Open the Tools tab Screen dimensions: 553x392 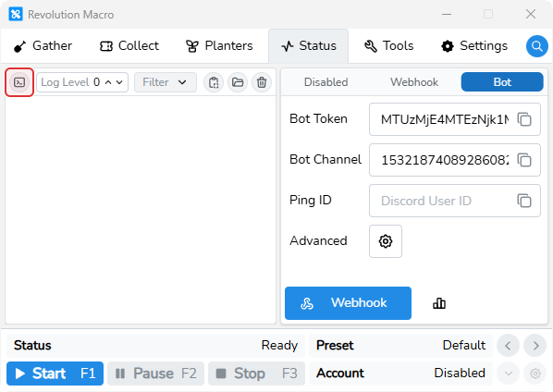click(x=388, y=46)
